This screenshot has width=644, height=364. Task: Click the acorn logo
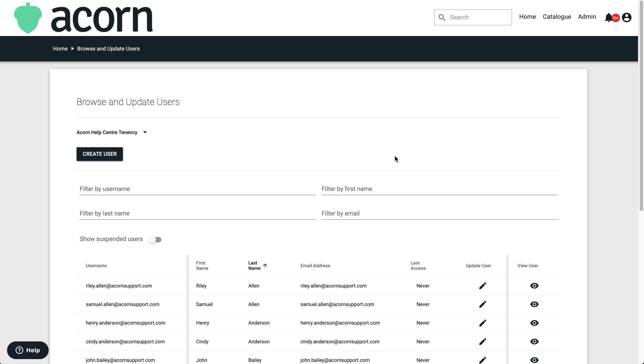(83, 18)
